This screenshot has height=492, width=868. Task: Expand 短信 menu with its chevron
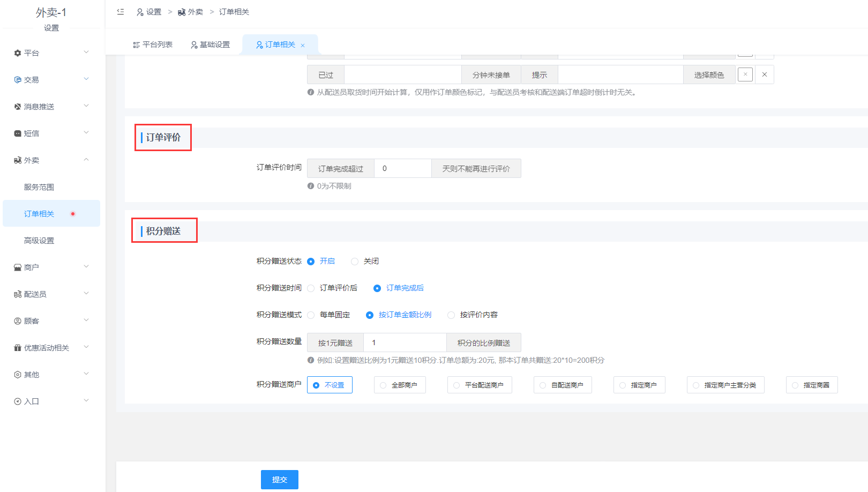tap(86, 133)
